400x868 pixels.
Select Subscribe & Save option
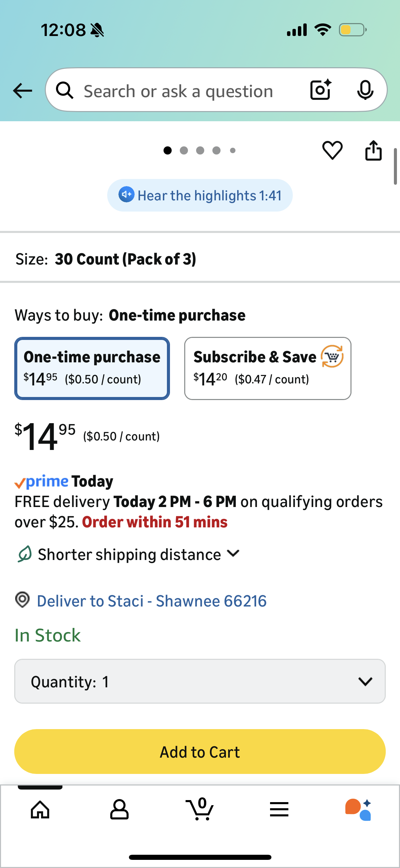pyautogui.click(x=267, y=368)
